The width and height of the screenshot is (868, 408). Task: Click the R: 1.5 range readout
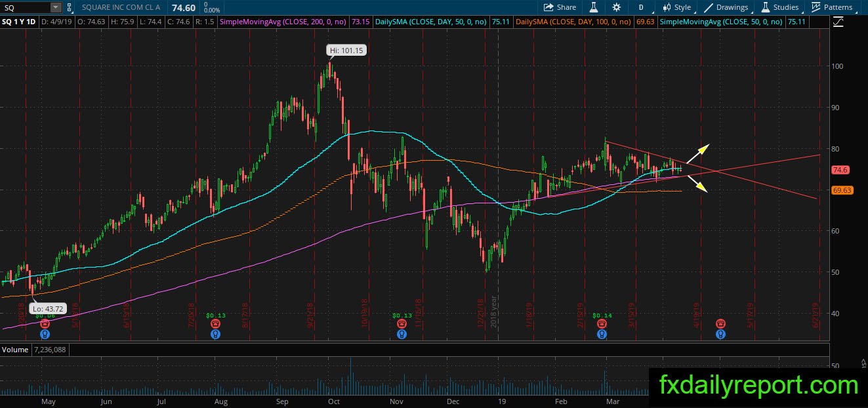205,22
